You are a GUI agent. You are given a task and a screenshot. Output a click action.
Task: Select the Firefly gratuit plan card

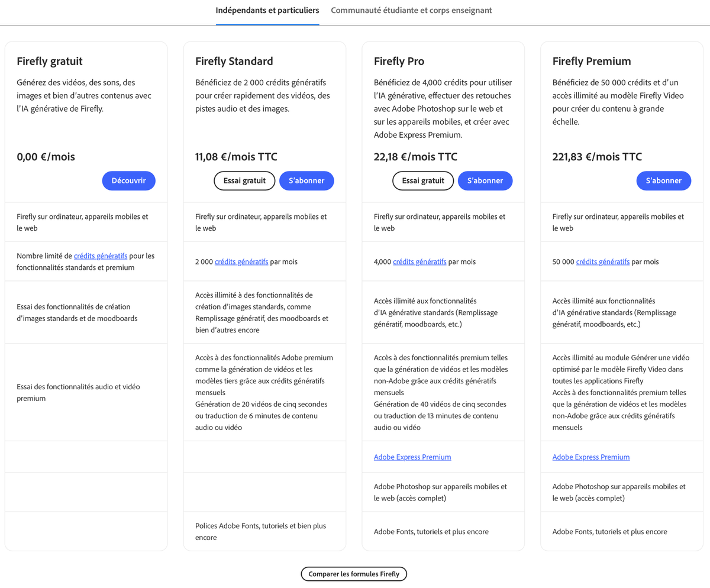[86, 61]
